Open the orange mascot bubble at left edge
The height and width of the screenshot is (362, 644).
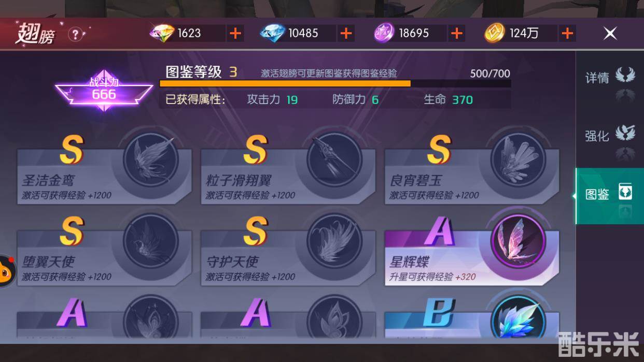[x=7, y=271]
